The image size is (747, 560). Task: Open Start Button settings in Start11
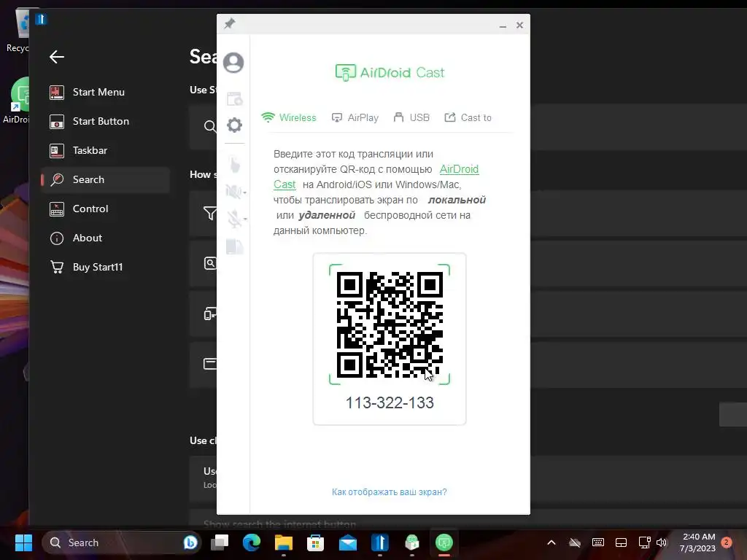[x=105, y=122]
